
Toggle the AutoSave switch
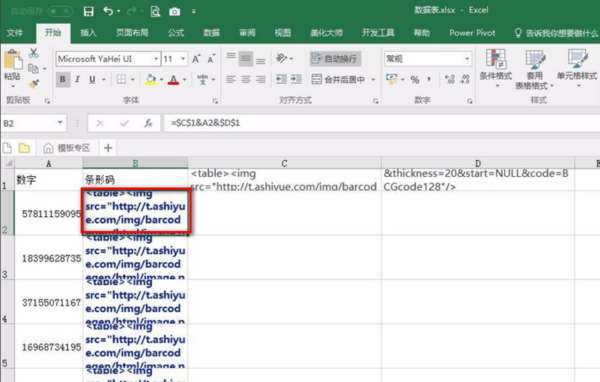(60, 11)
